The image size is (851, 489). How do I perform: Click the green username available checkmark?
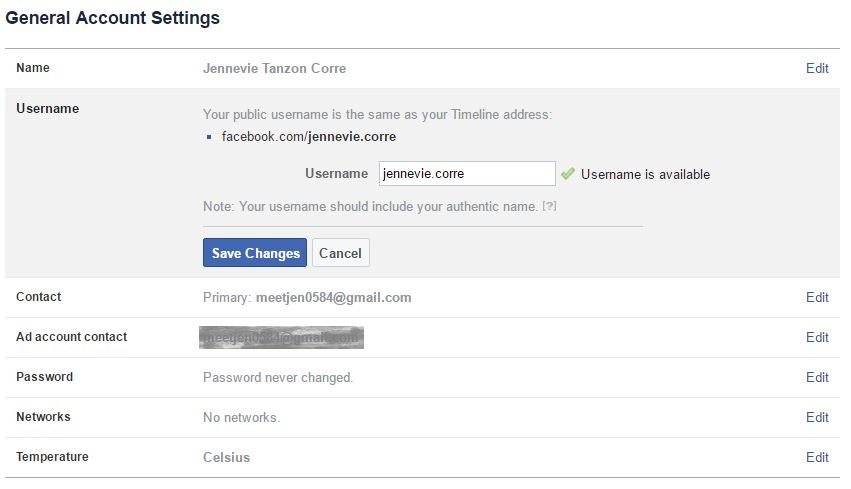pyautogui.click(x=568, y=174)
